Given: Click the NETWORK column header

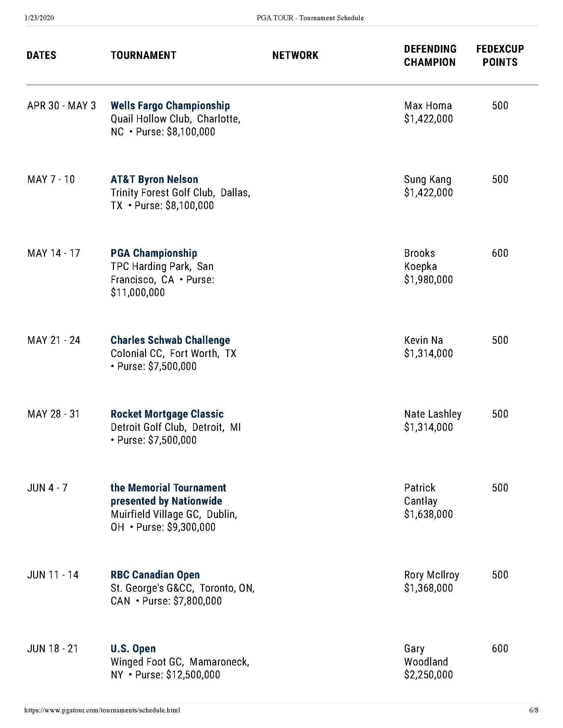Looking at the screenshot, I should (295, 55).
